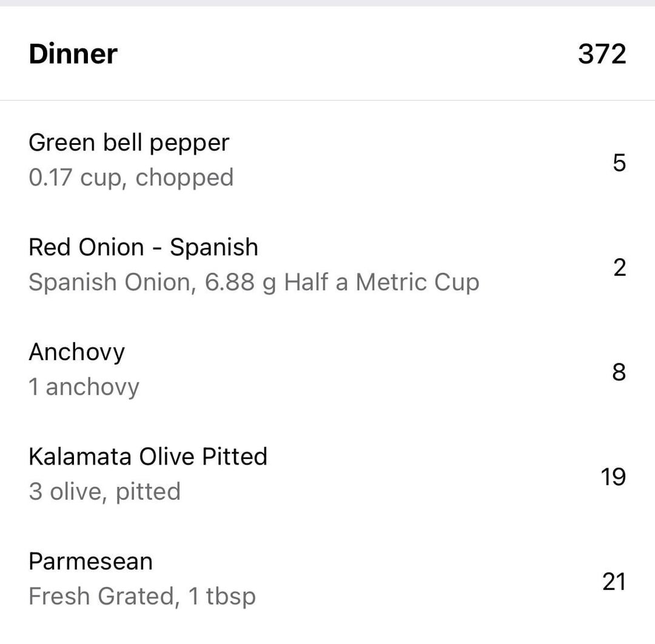
Task: Select the Spanish Onion 6.88 g serving description
Action: pyautogui.click(x=254, y=283)
